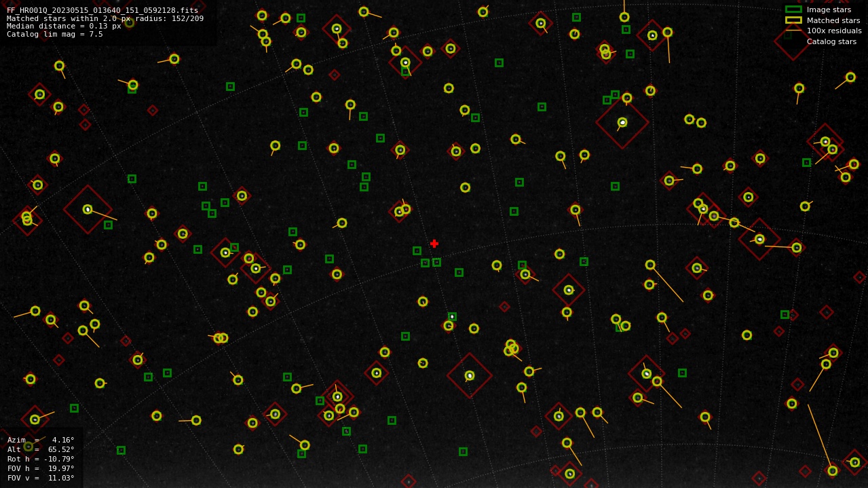The width and height of the screenshot is (868, 488).
Task: Click the 'FOV h = 19.97°' readout
Action: [x=41, y=468]
